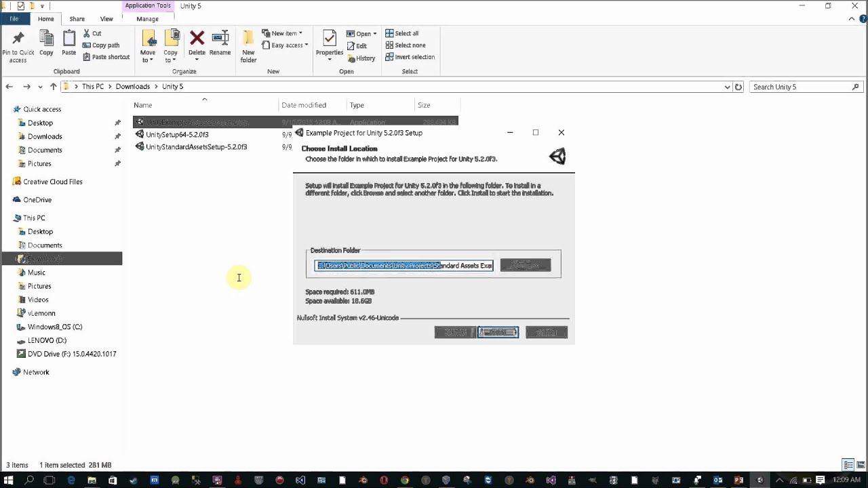Image resolution: width=868 pixels, height=488 pixels.
Task: Click Copy path in ribbon
Action: (101, 45)
